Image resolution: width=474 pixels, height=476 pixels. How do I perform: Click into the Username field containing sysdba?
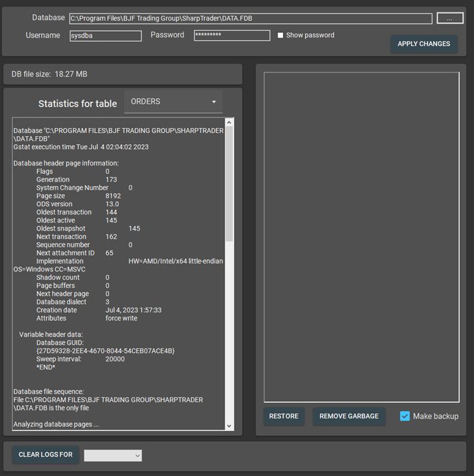(105, 36)
